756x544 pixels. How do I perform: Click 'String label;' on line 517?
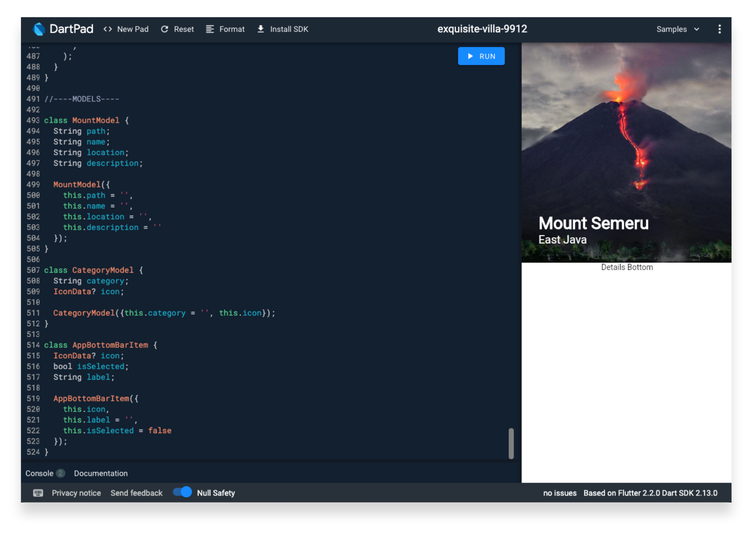84,377
